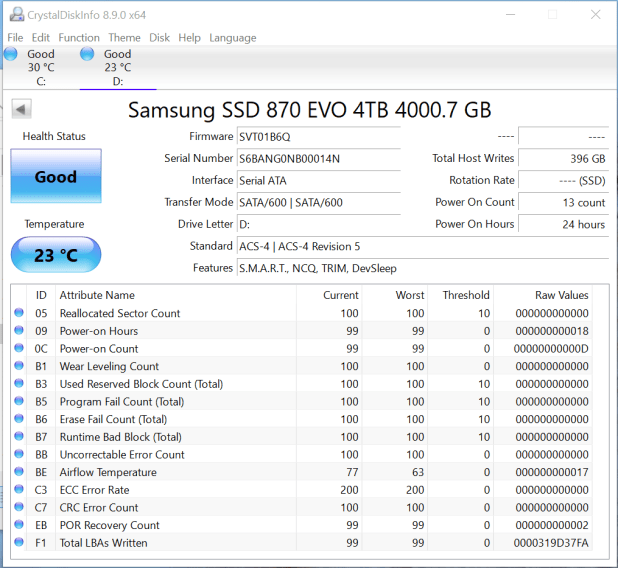Click raw value 000000000017 for Airflow Temperature
618x568 pixels.
(552, 472)
